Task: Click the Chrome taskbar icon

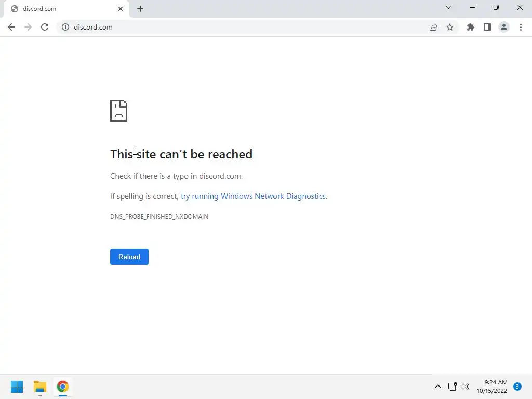Action: click(63, 387)
